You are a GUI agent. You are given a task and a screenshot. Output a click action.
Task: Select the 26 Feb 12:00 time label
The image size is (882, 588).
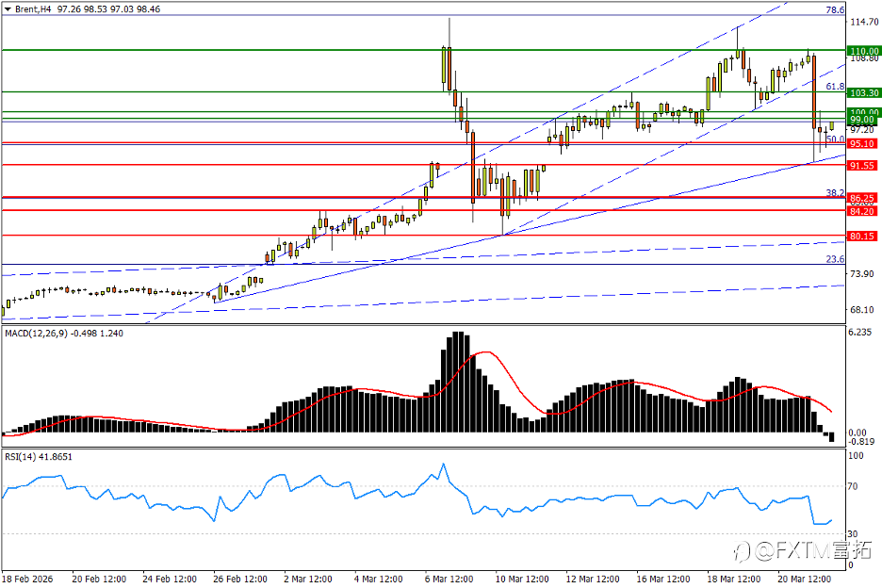[240, 579]
